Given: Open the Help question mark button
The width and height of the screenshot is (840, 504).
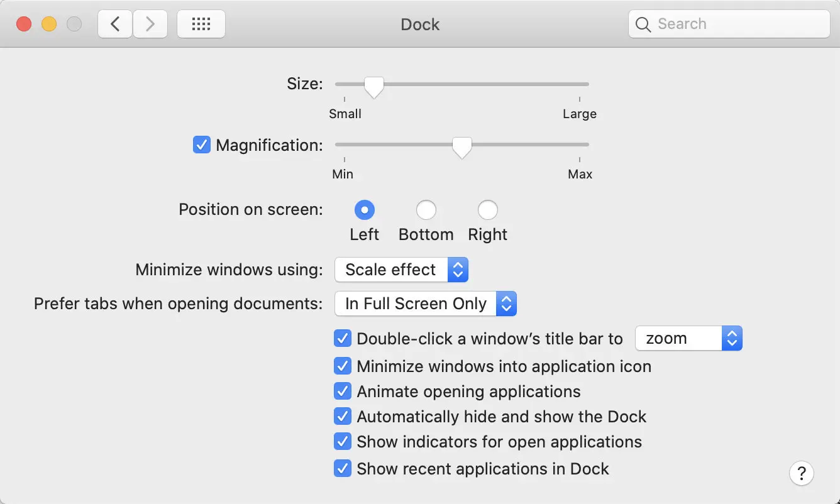Looking at the screenshot, I should [802, 473].
